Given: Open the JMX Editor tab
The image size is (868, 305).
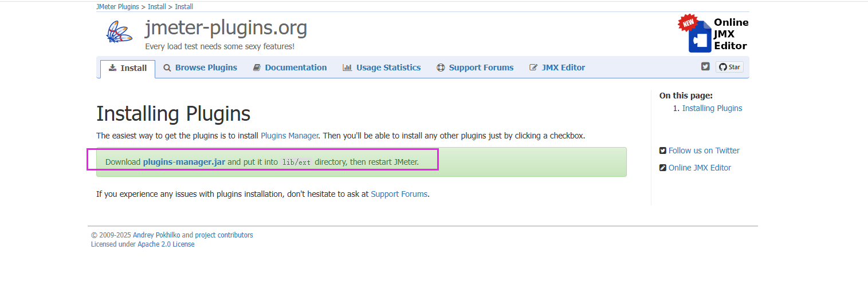Looking at the screenshot, I should click(557, 68).
